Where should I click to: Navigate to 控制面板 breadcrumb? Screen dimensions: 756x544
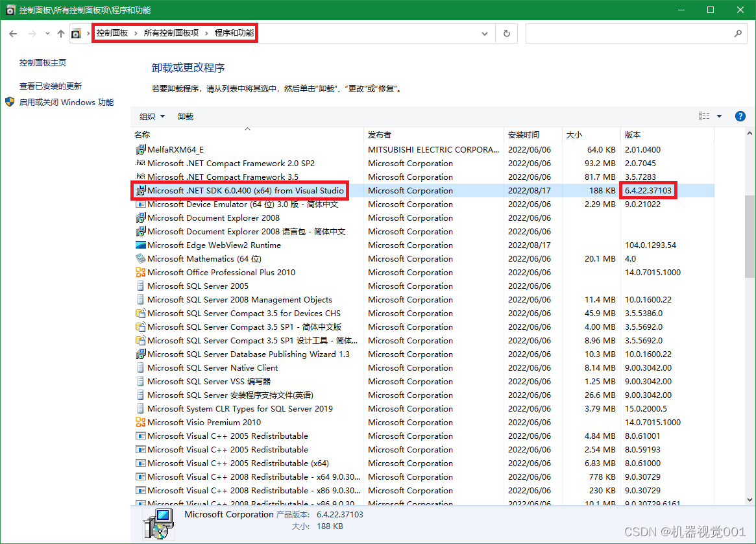click(x=112, y=33)
